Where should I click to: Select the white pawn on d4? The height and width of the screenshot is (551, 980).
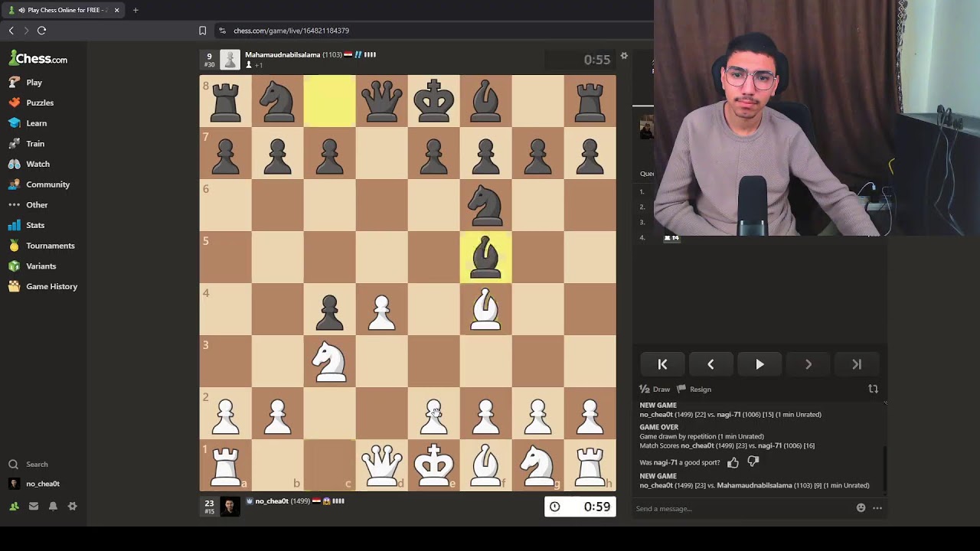(x=381, y=308)
